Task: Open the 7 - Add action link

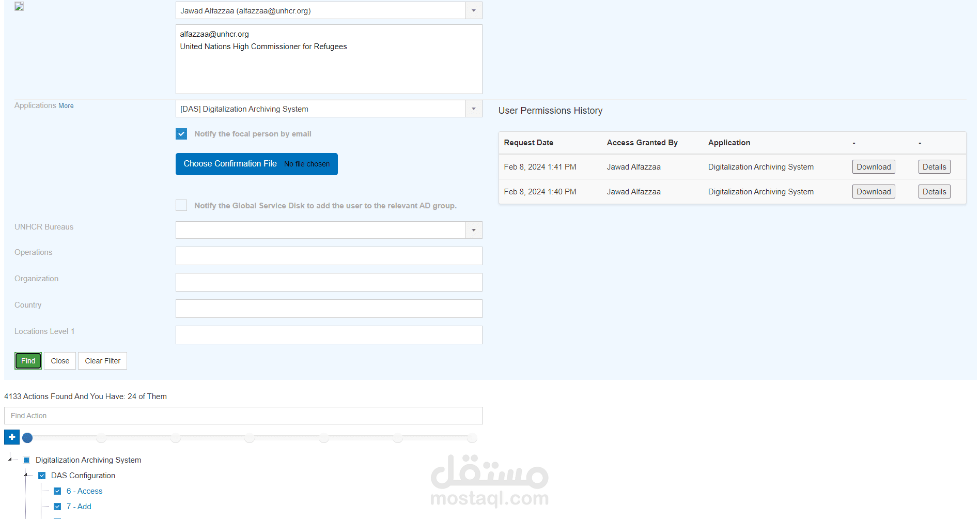Action: (x=79, y=507)
